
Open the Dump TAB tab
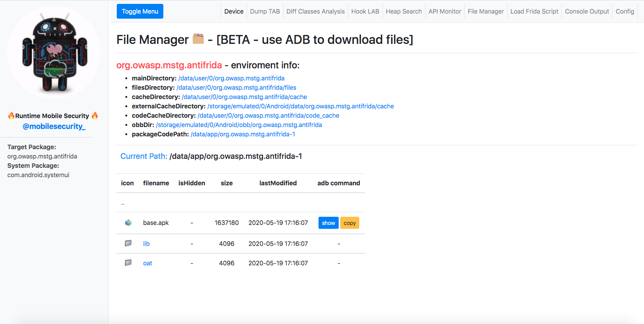point(265,12)
